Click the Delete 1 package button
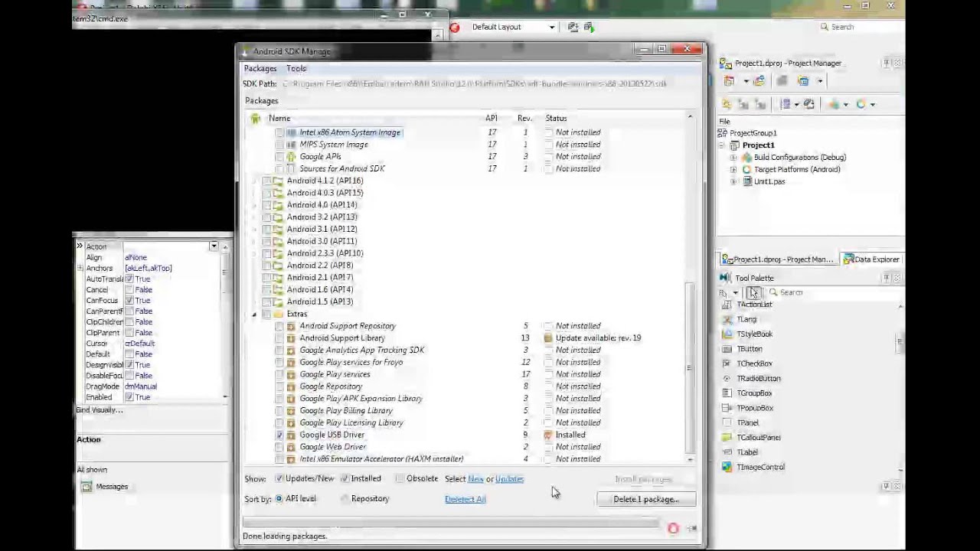Viewport: 980px width, 551px height. (x=645, y=499)
